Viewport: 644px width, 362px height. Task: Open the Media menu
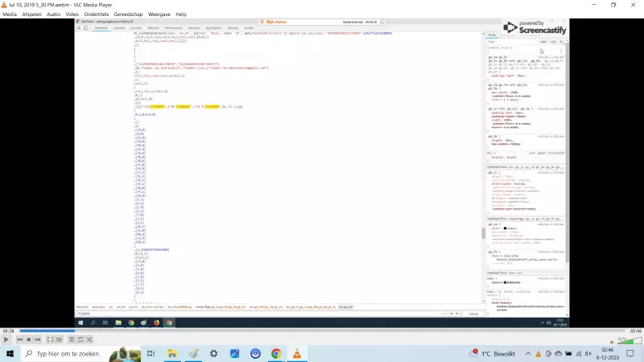[x=10, y=14]
